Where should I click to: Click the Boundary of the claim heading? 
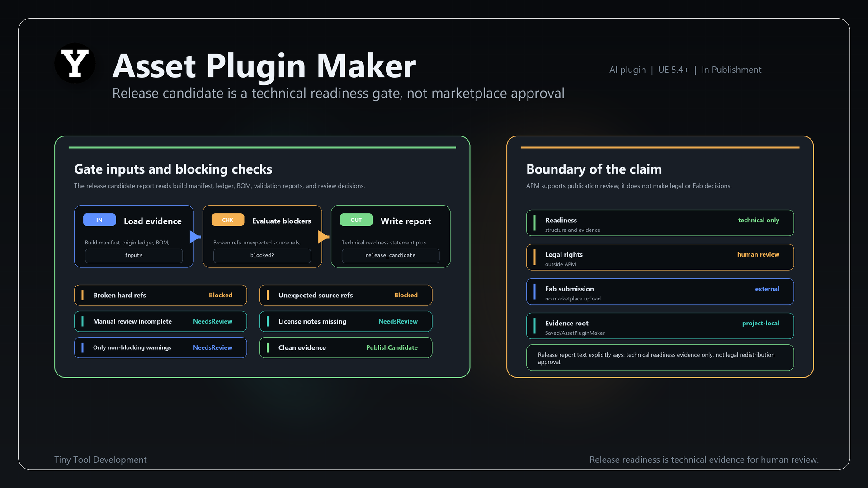(594, 169)
